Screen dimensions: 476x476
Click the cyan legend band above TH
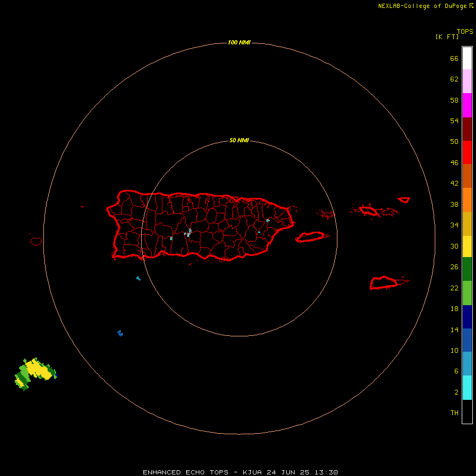[467, 388]
